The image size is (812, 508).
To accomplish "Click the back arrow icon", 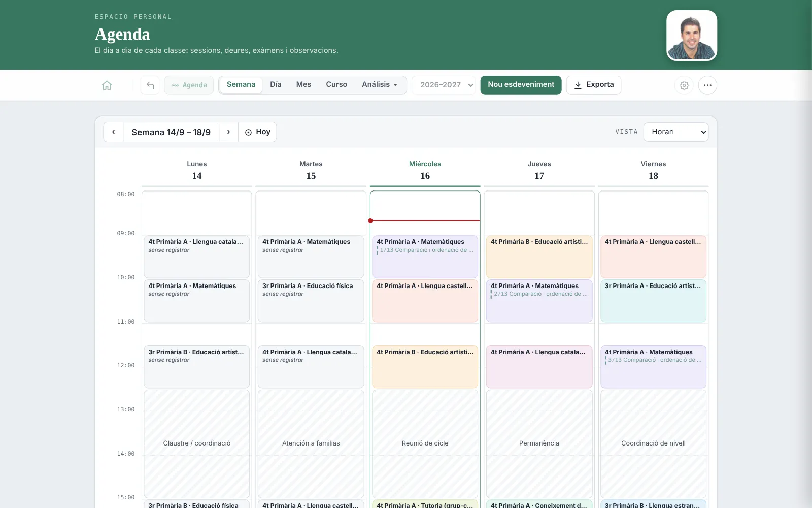I will click(150, 85).
